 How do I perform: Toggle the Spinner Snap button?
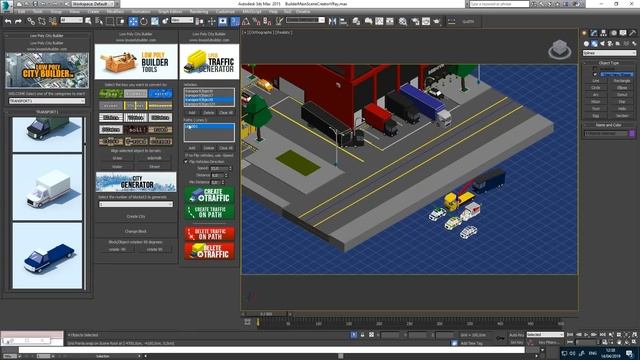click(267, 21)
